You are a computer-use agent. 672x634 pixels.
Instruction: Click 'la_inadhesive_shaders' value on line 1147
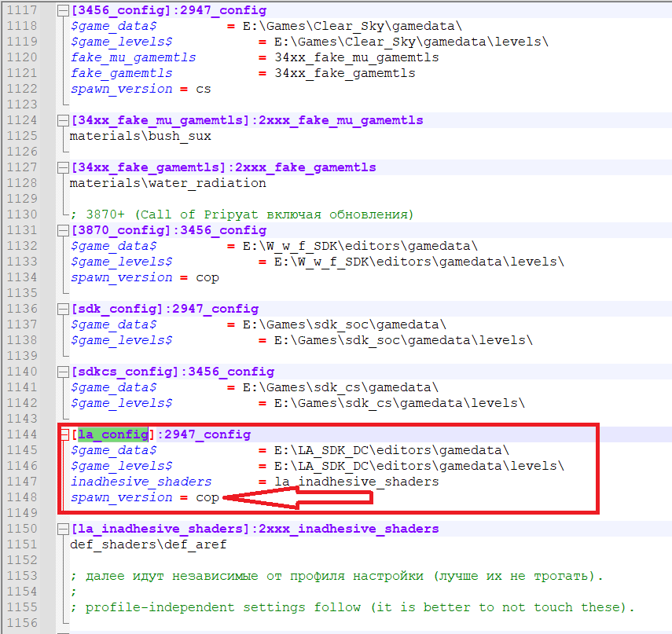coord(357,482)
